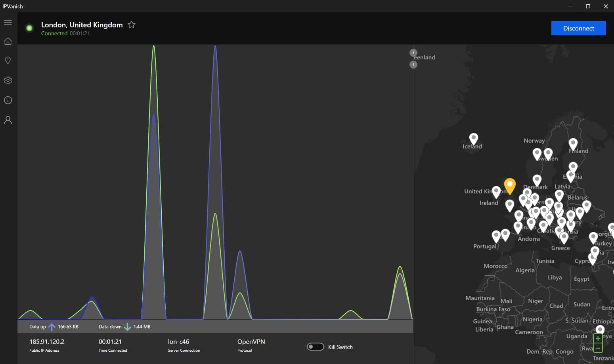Click the OpenVPN protocol label

pos(251,341)
